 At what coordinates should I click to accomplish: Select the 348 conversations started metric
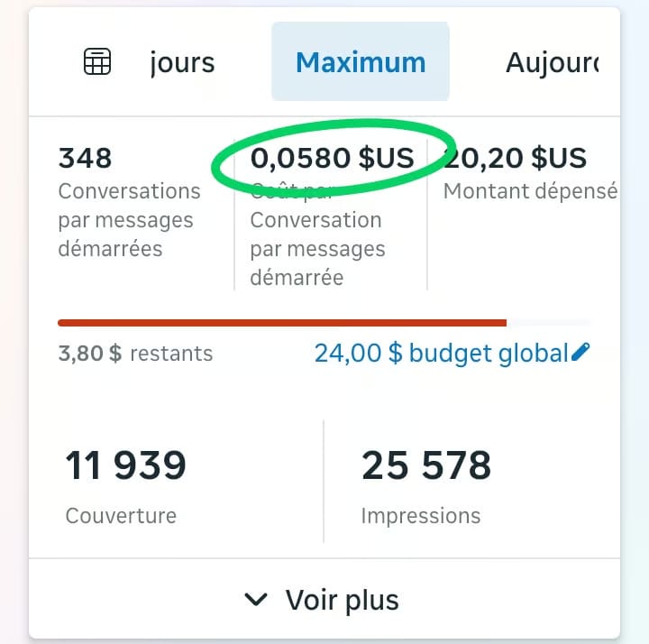point(86,158)
